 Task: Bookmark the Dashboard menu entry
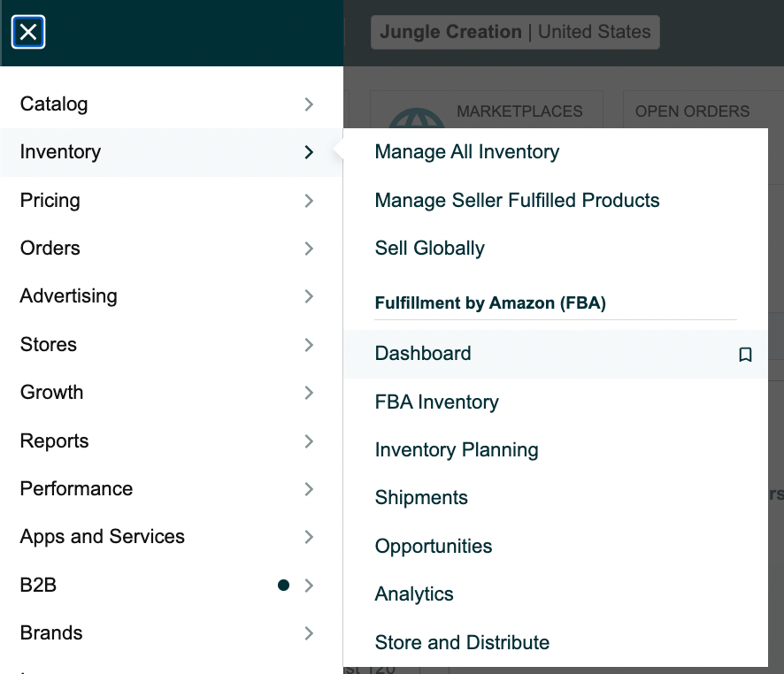pyautogui.click(x=745, y=354)
